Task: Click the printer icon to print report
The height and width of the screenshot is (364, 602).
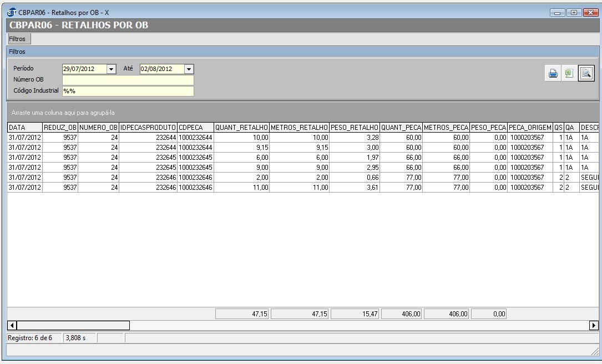Action: point(553,74)
